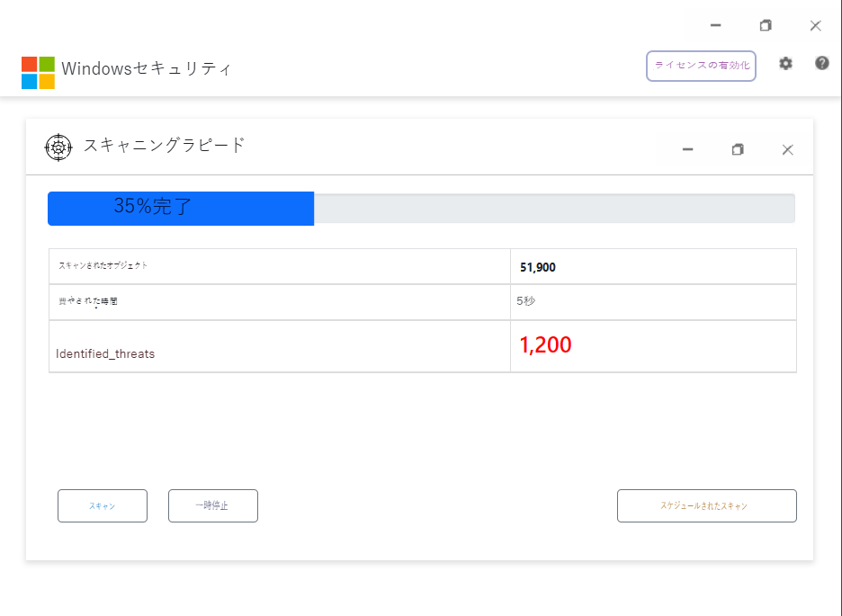This screenshot has height=616, width=842.
Task: Restore the main application window size
Action: 766,25
